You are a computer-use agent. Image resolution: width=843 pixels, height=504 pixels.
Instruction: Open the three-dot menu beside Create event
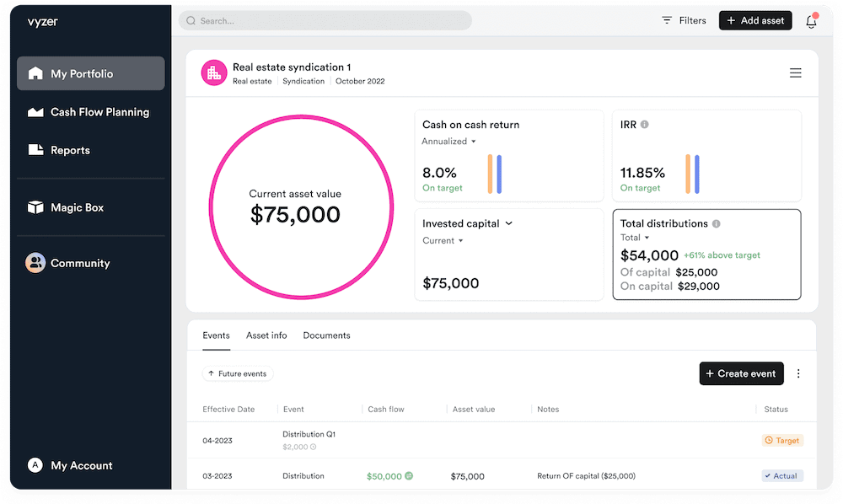pyautogui.click(x=798, y=373)
